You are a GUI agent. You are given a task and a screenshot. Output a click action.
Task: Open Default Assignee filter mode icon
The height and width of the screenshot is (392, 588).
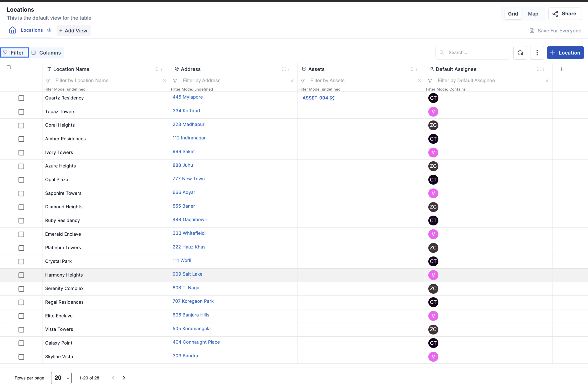pos(430,81)
